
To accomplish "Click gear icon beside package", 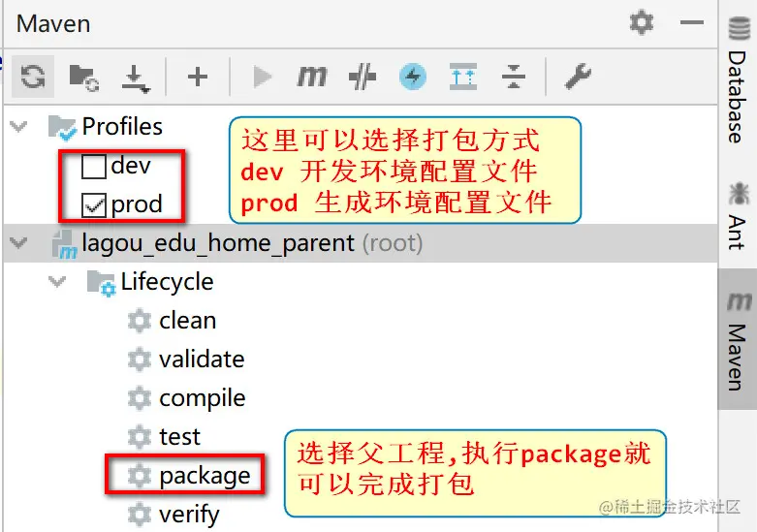I will click(x=140, y=476).
